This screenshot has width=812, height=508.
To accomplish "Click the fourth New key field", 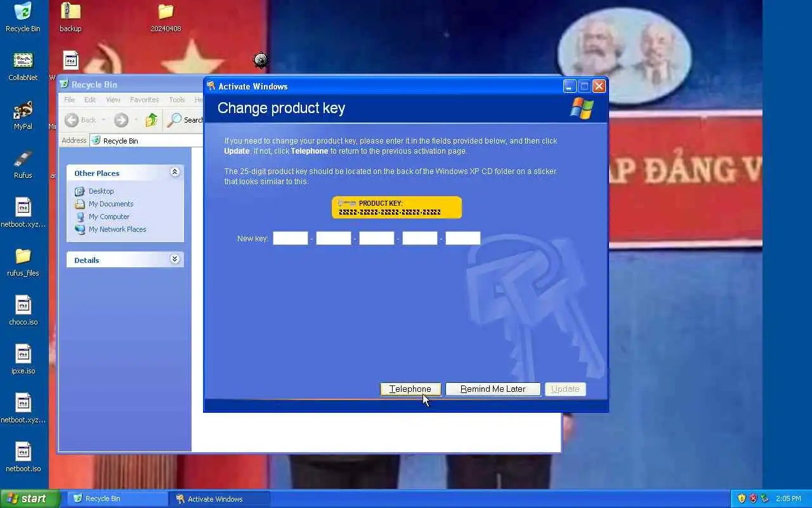I will 420,238.
